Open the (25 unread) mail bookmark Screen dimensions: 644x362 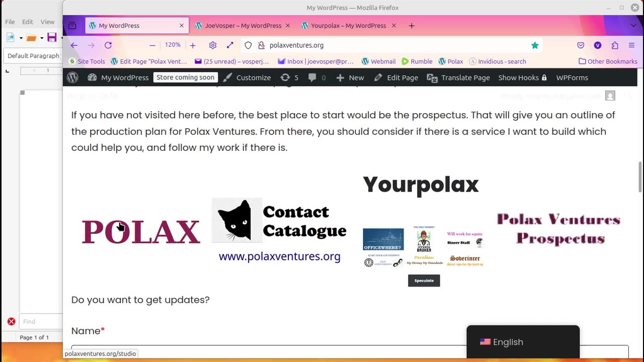[232, 61]
